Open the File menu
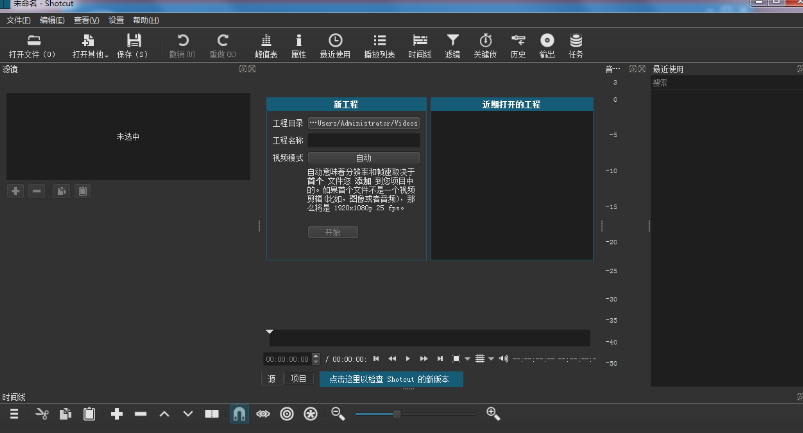This screenshot has height=433, width=803. tap(18, 20)
